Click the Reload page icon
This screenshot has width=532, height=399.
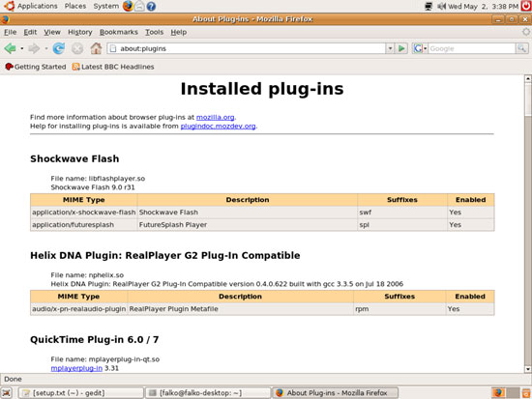coord(59,48)
